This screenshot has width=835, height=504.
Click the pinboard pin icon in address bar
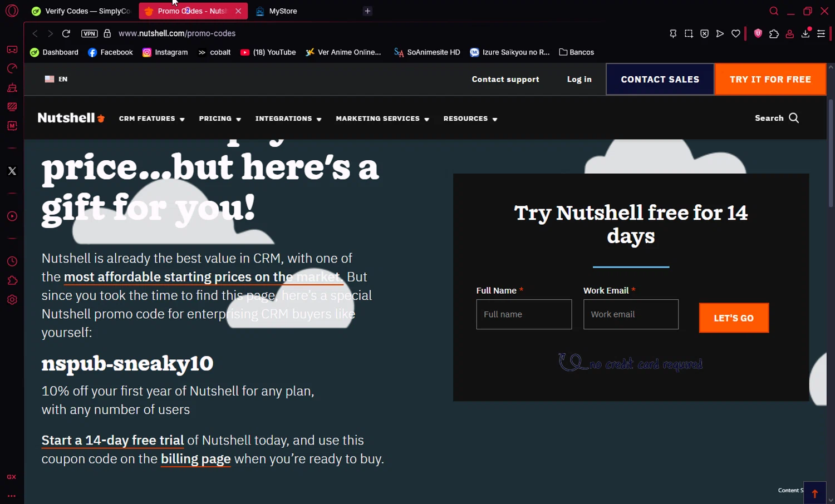click(x=673, y=33)
